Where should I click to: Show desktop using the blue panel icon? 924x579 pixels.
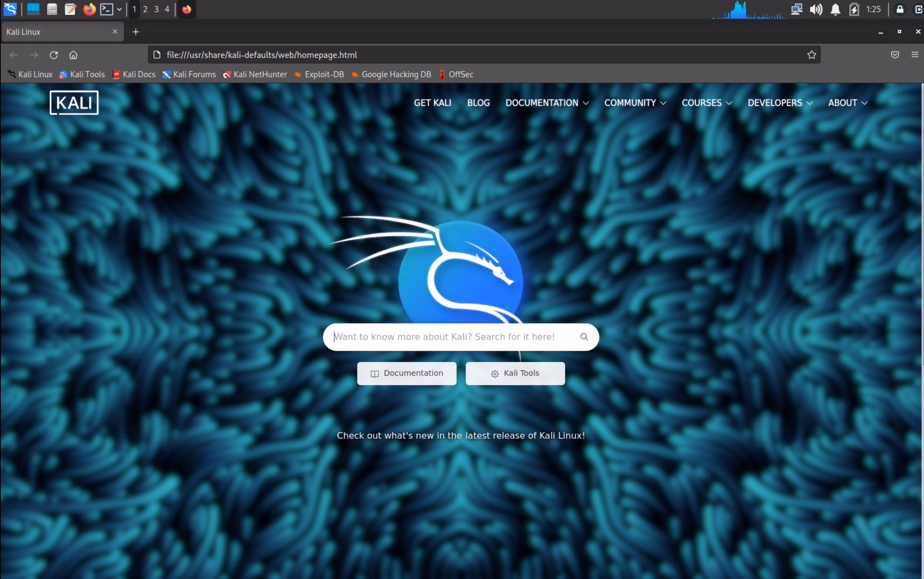(33, 9)
